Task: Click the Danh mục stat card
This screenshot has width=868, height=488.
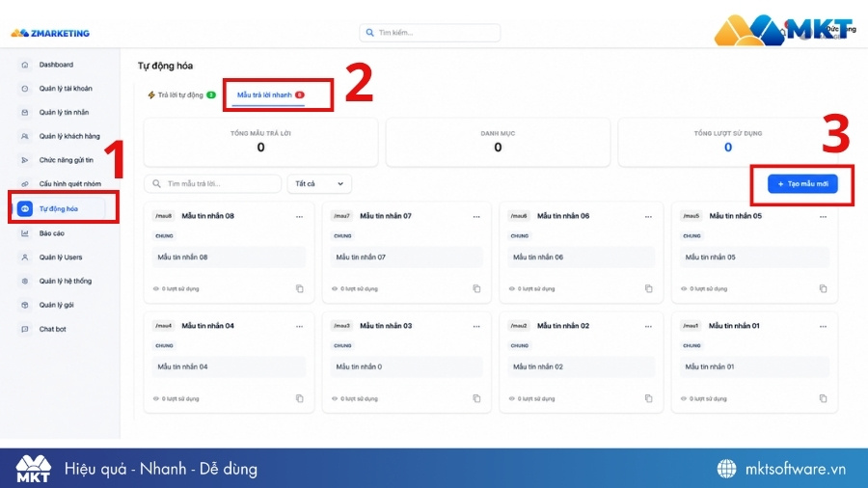Action: [498, 142]
